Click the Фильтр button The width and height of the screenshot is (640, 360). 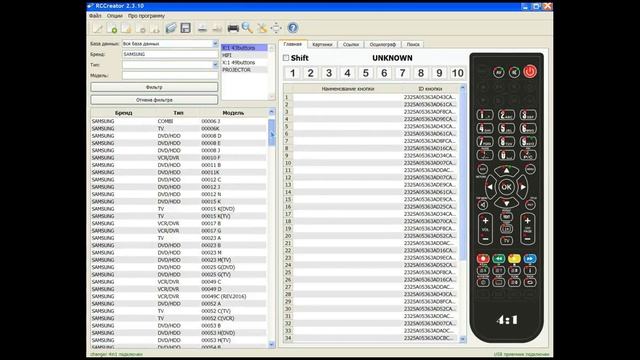154,87
